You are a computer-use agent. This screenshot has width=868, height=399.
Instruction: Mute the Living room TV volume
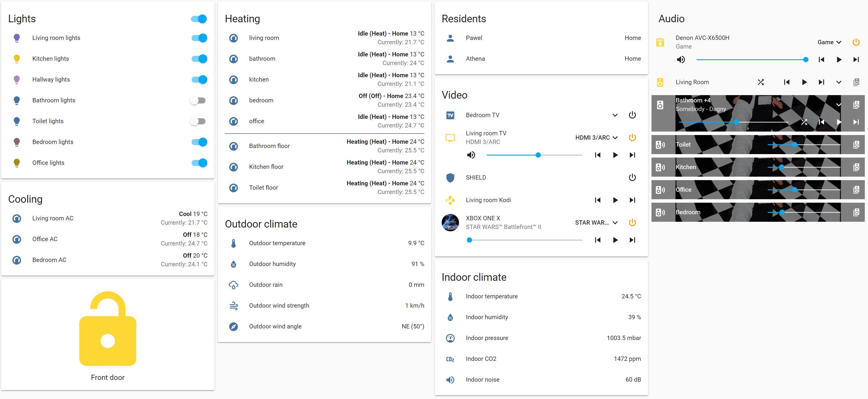click(471, 155)
